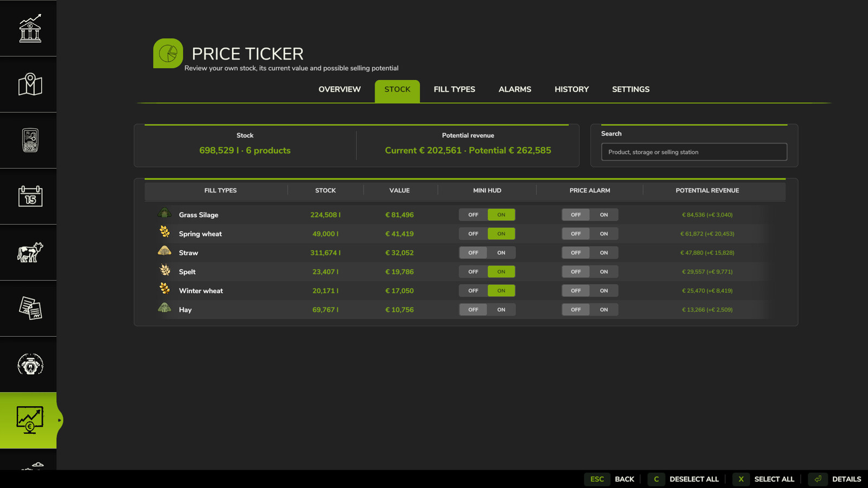This screenshot has height=488, width=868.
Task: Click the Hay fill type icon
Action: (164, 308)
